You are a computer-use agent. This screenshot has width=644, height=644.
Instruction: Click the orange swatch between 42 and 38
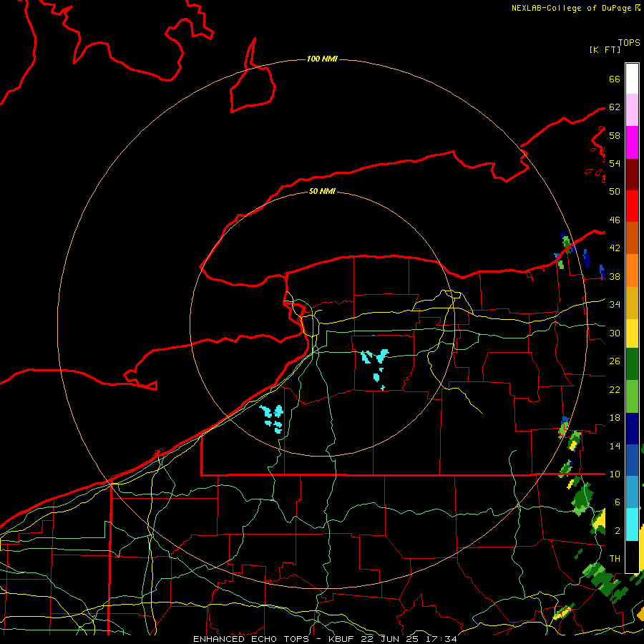632,270
